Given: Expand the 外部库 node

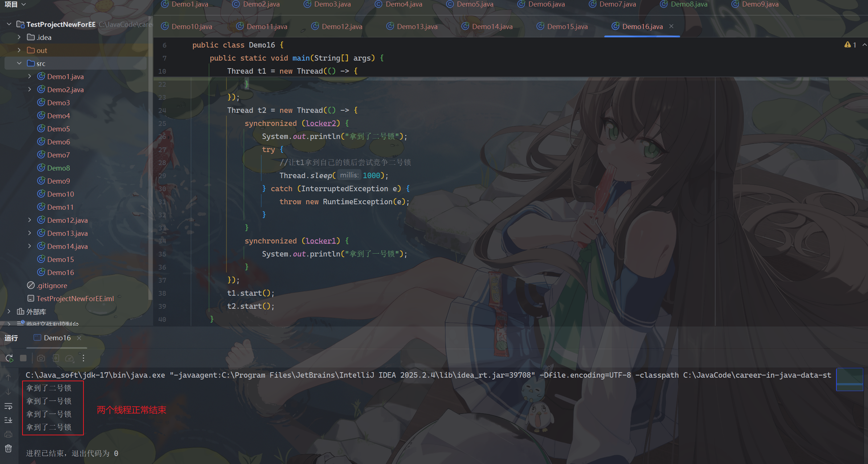Looking at the screenshot, I should tap(9, 312).
